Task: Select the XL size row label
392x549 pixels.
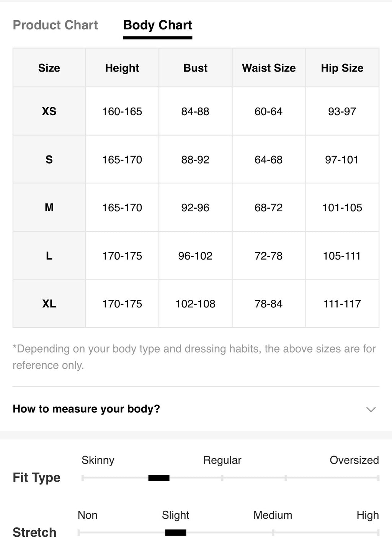Action: click(x=49, y=304)
